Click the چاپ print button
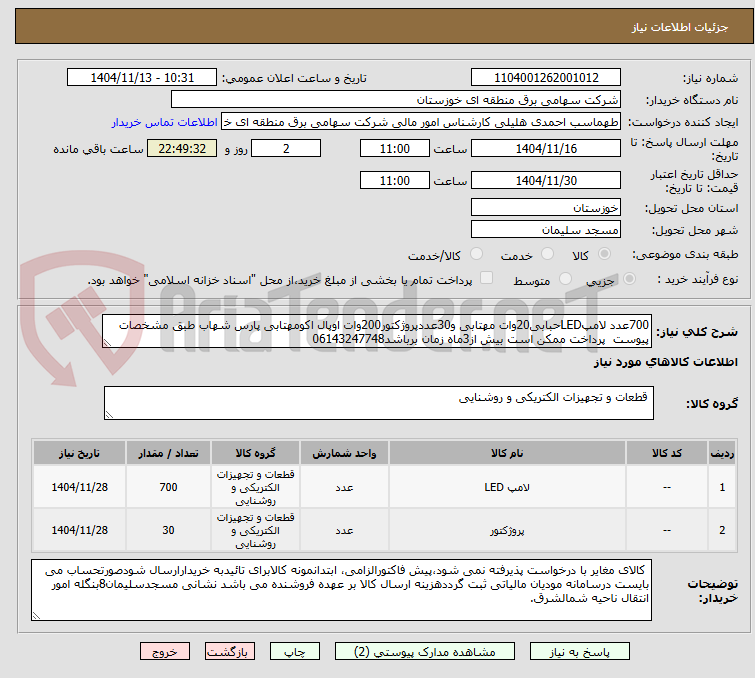The width and height of the screenshot is (755, 678). click(295, 652)
